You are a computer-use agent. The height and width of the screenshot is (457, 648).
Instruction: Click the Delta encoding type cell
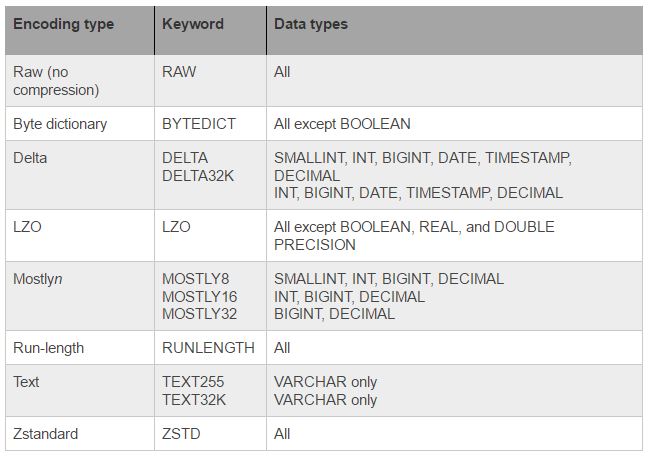[x=80, y=175]
